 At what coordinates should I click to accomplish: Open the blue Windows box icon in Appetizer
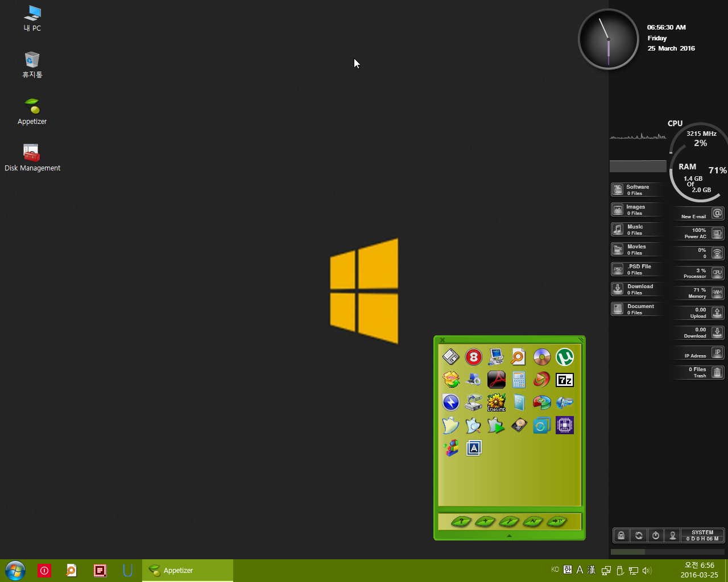[519, 402]
